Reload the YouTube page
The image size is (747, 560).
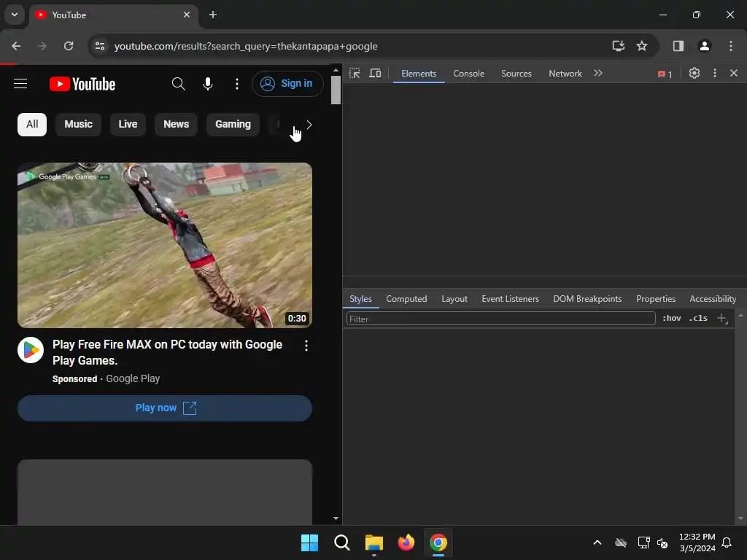click(69, 46)
